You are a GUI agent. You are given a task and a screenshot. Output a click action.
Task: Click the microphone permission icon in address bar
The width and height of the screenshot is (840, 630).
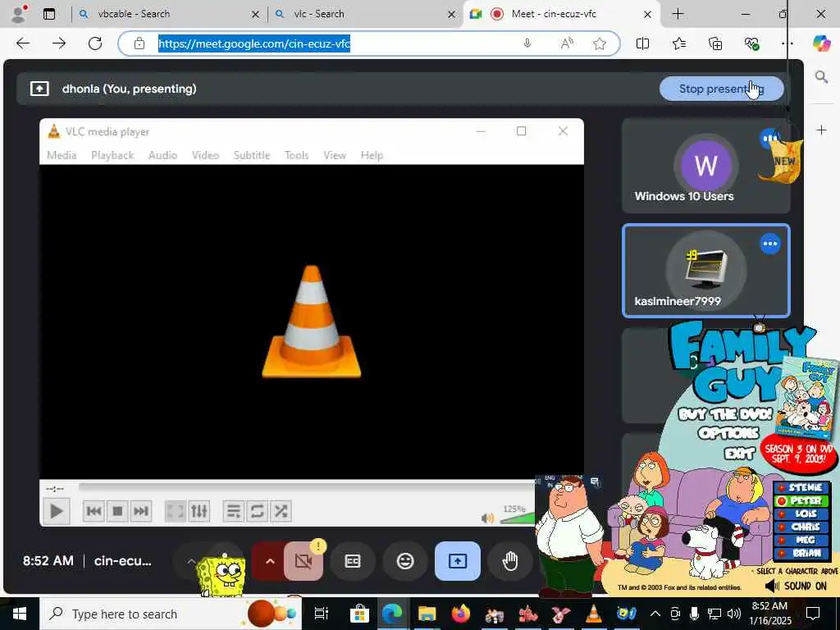[527, 43]
